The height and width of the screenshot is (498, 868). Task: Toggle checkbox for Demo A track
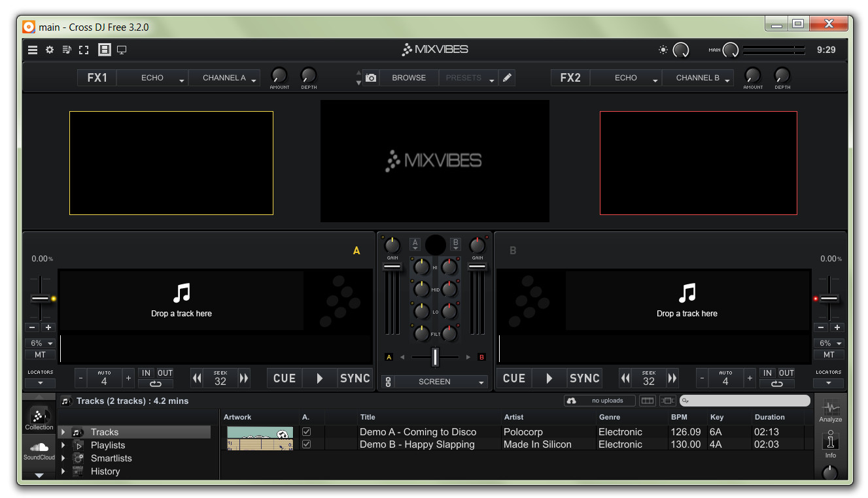(306, 432)
